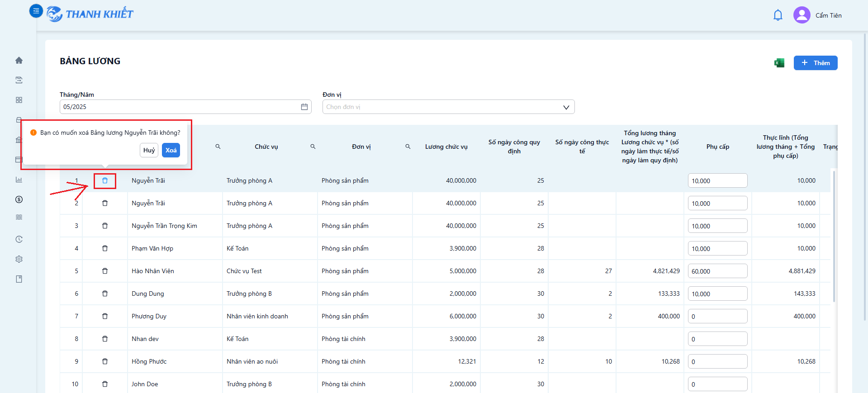Image resolution: width=868 pixels, height=393 pixels.
Task: Confirm deletion with the Xoá button
Action: point(171,150)
